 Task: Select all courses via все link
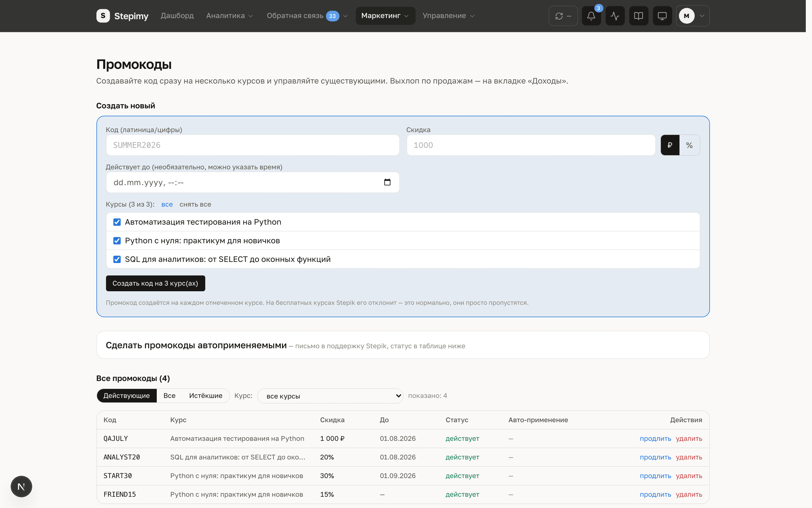click(167, 204)
